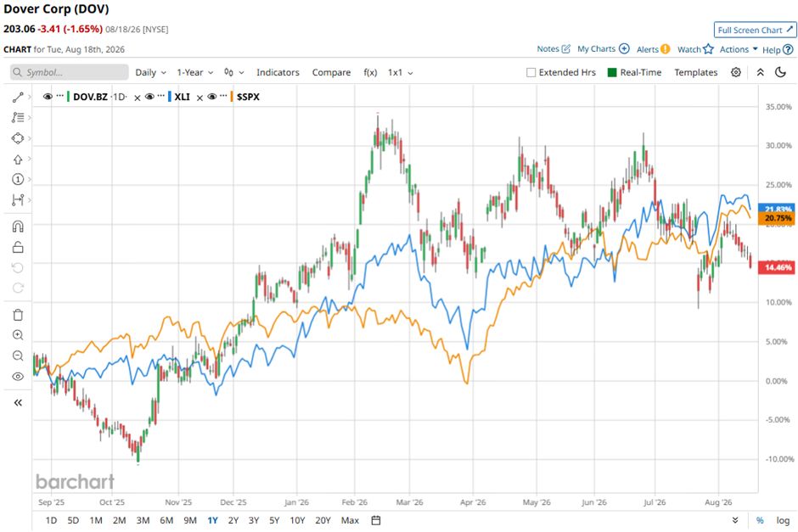Open Full Screen Chart

[755, 30]
